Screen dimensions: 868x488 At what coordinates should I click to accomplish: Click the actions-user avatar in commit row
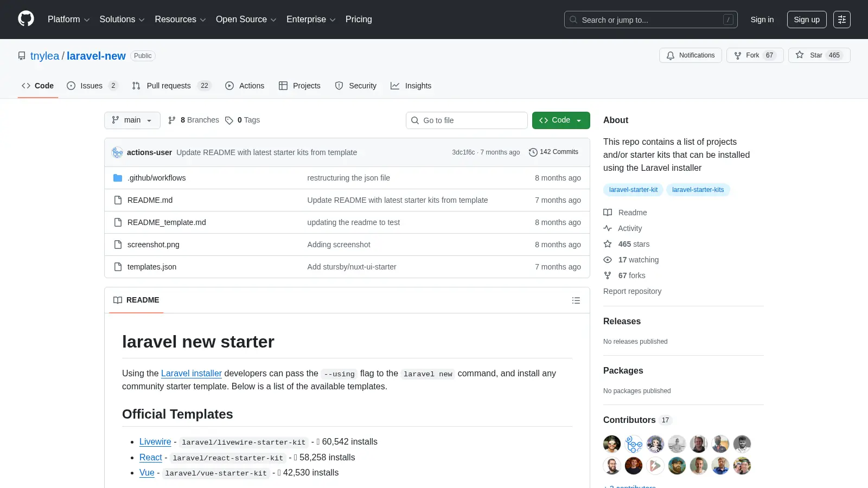point(117,152)
